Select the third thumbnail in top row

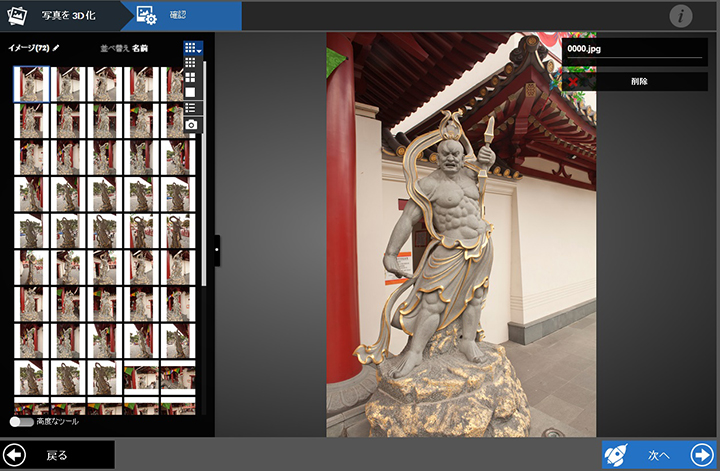coord(105,84)
